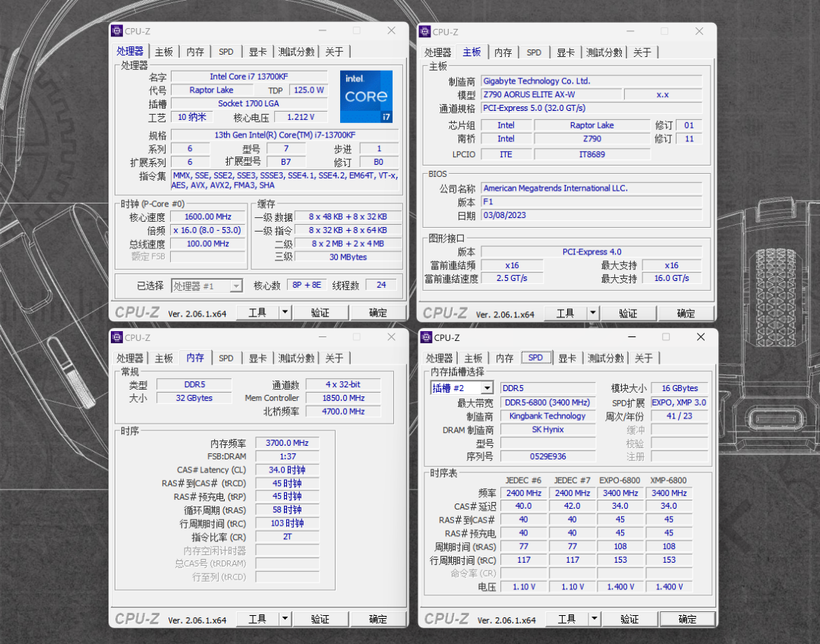Click the Intel Core i7 logo image
This screenshot has height=644, width=820.
pyautogui.click(x=366, y=96)
